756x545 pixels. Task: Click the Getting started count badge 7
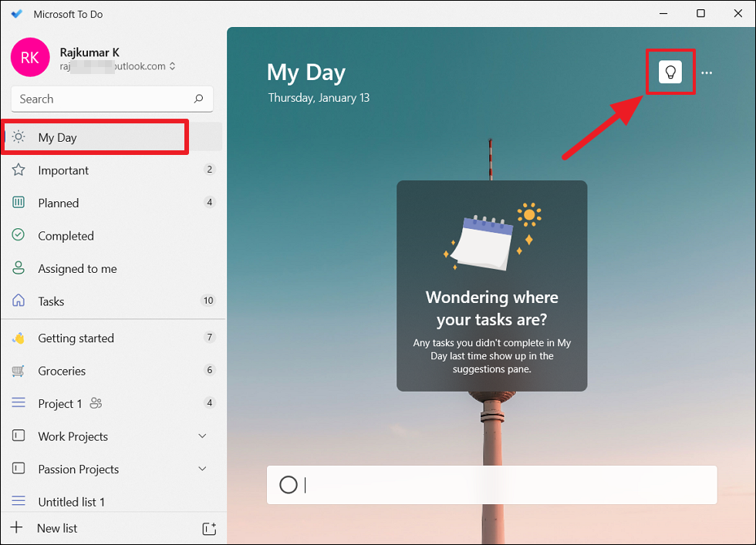(x=209, y=338)
